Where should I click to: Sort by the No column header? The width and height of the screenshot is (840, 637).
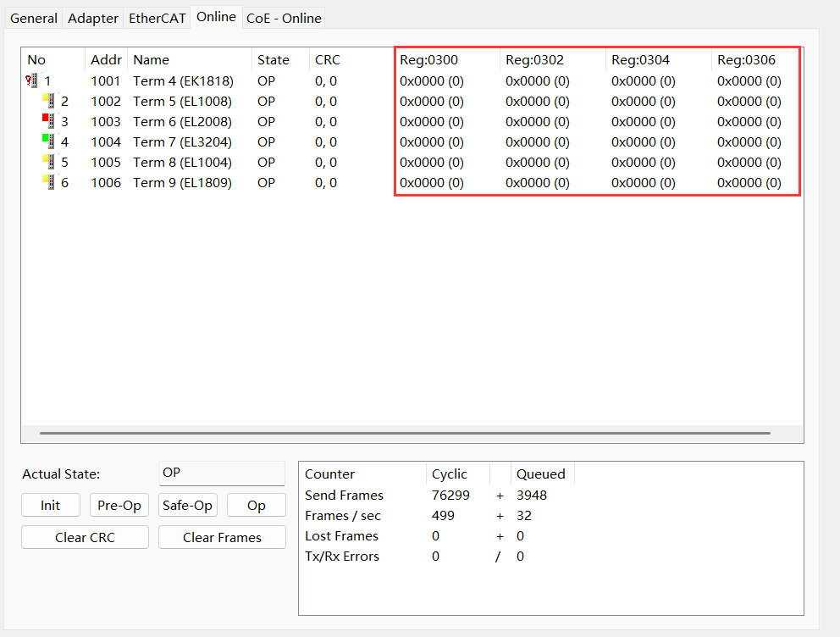53,60
